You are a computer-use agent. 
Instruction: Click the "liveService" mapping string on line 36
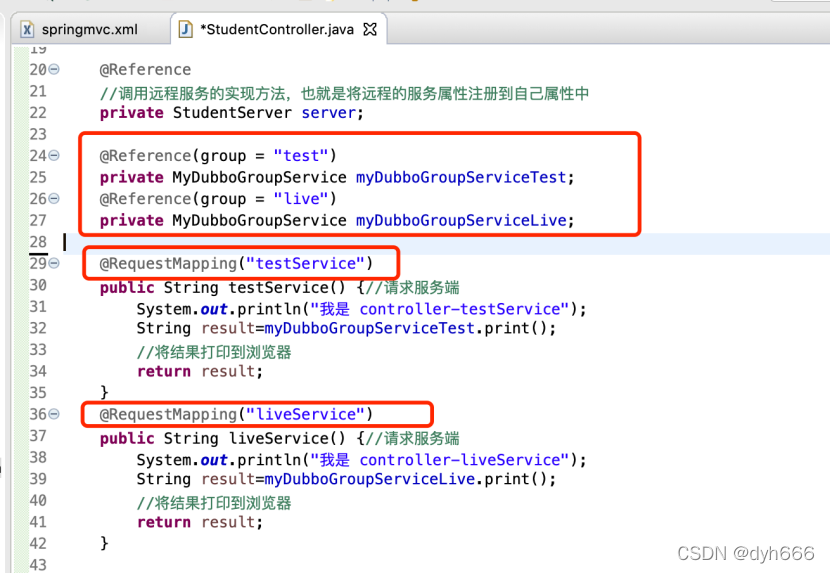tap(305, 414)
